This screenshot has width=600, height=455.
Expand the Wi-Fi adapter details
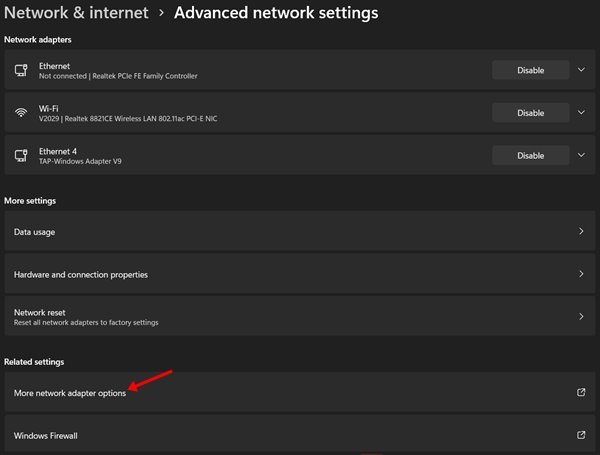click(581, 113)
